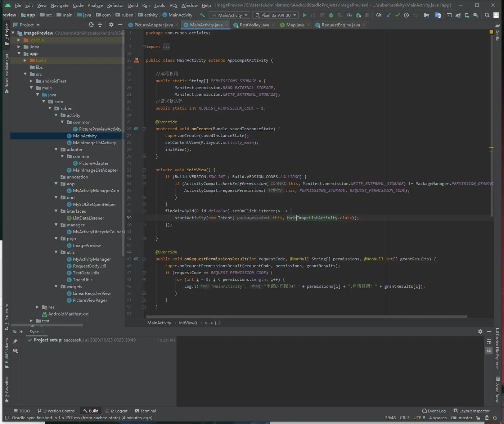Open the VCS menu
Viewport: 504px width, 424px height.
[x=173, y=5]
